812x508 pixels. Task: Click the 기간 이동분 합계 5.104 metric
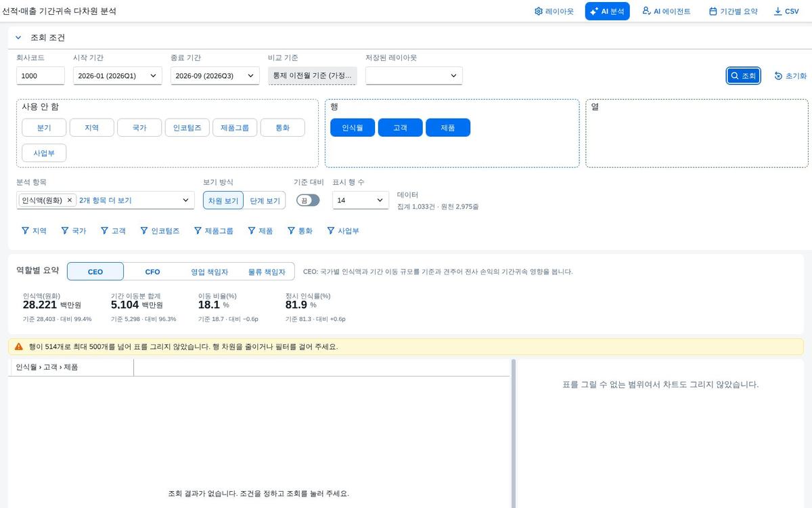[143, 308]
